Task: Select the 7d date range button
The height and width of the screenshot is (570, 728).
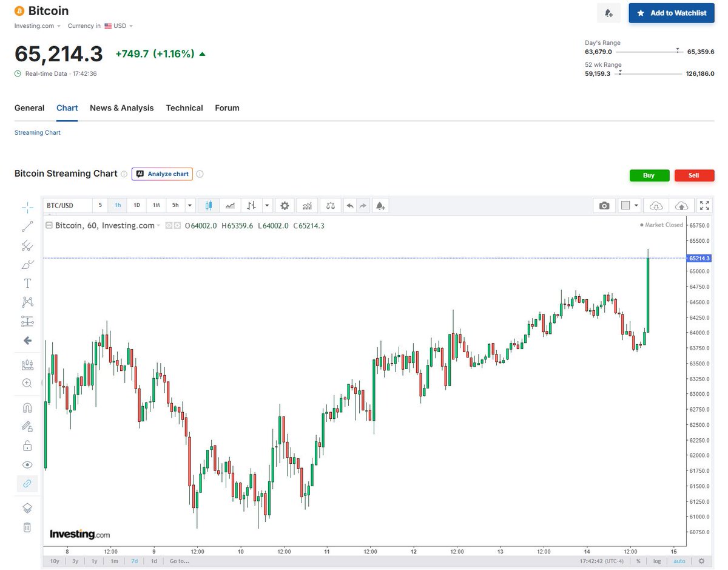Action: [135, 561]
